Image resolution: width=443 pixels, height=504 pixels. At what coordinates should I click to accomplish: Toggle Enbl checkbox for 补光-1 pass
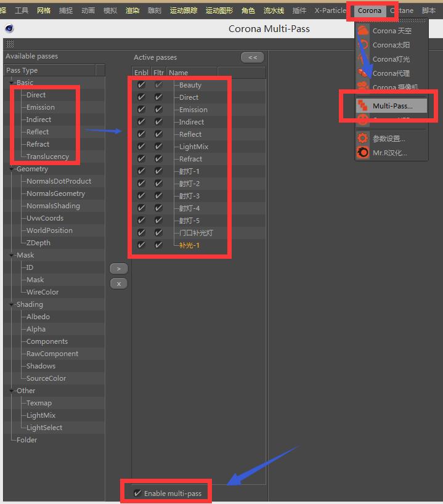pos(141,245)
